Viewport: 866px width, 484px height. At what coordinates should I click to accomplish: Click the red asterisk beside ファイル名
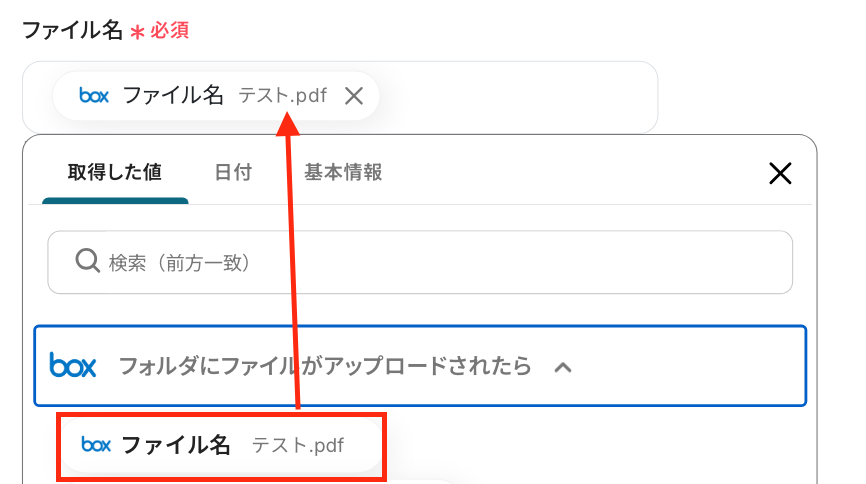pyautogui.click(x=138, y=32)
